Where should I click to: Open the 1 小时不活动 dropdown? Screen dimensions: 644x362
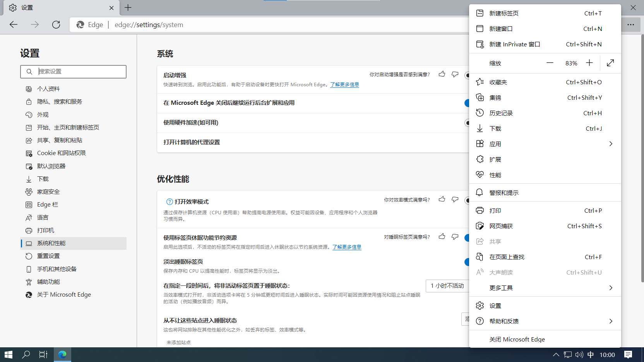point(447,286)
